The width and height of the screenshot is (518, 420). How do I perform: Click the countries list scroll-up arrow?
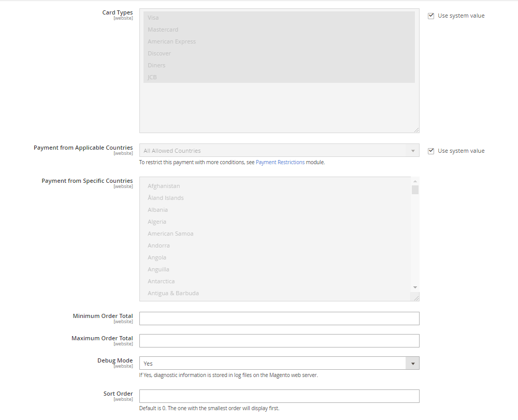pyautogui.click(x=415, y=181)
